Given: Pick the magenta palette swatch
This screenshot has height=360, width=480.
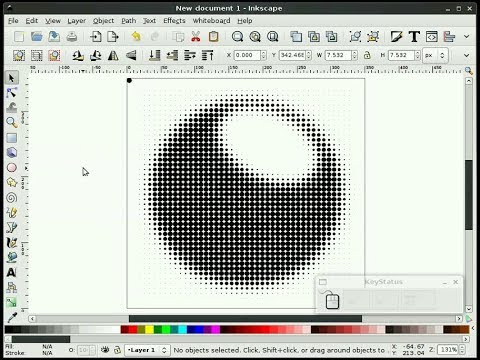Looking at the screenshot, I should [215, 330].
